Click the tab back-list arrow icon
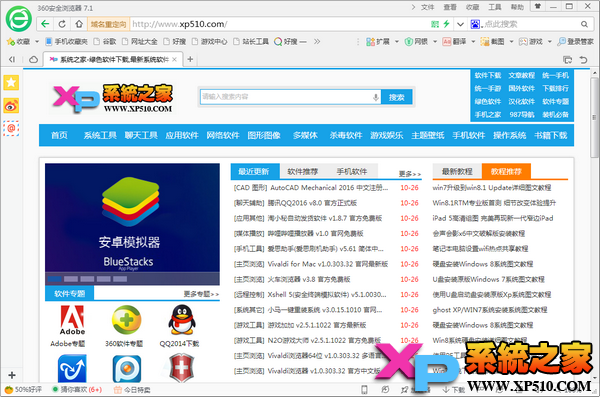600x397 pixels. (x=12, y=59)
